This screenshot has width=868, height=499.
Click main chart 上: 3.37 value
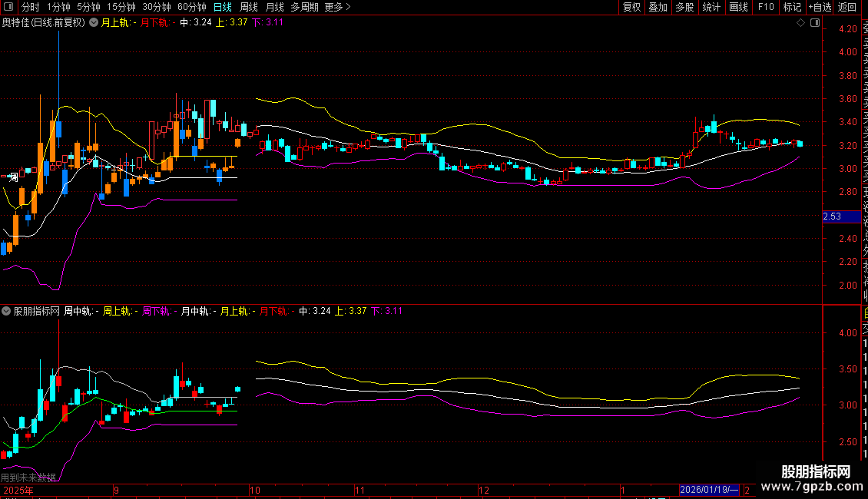coord(231,23)
